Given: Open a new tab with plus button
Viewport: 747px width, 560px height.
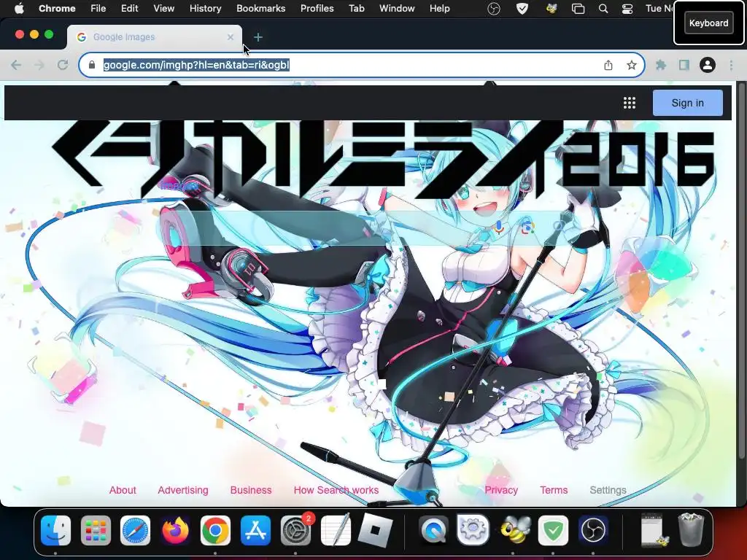Looking at the screenshot, I should pos(258,37).
